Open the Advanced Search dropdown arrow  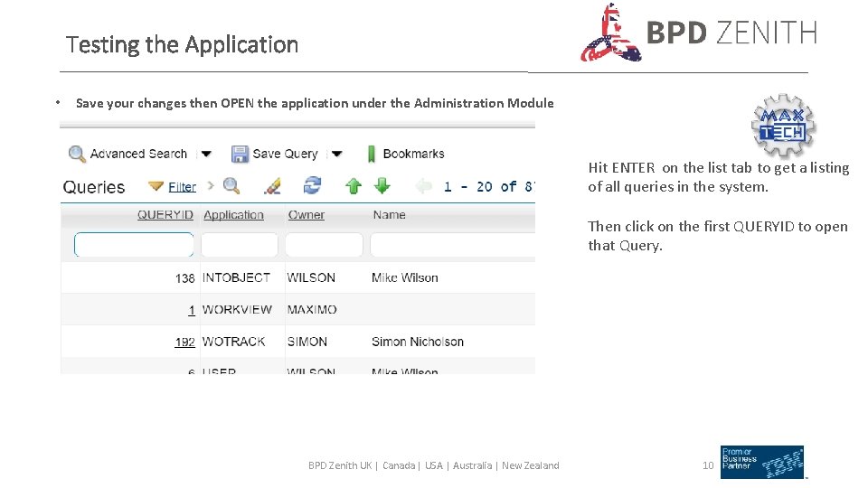(x=206, y=154)
